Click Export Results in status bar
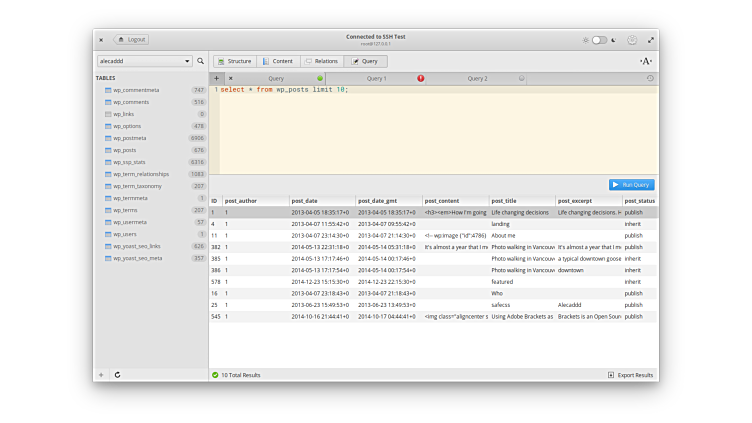Image resolution: width=752 pixels, height=423 pixels. (x=631, y=375)
